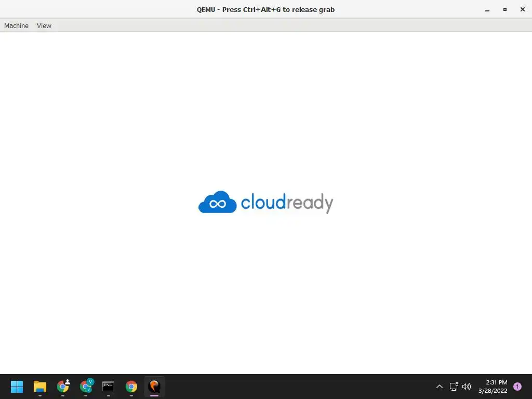Open Chrome with person profile badge

(63, 387)
